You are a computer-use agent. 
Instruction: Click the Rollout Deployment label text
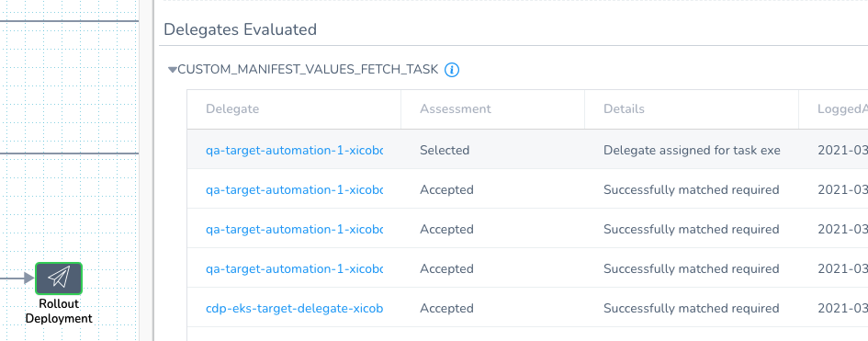point(59,311)
